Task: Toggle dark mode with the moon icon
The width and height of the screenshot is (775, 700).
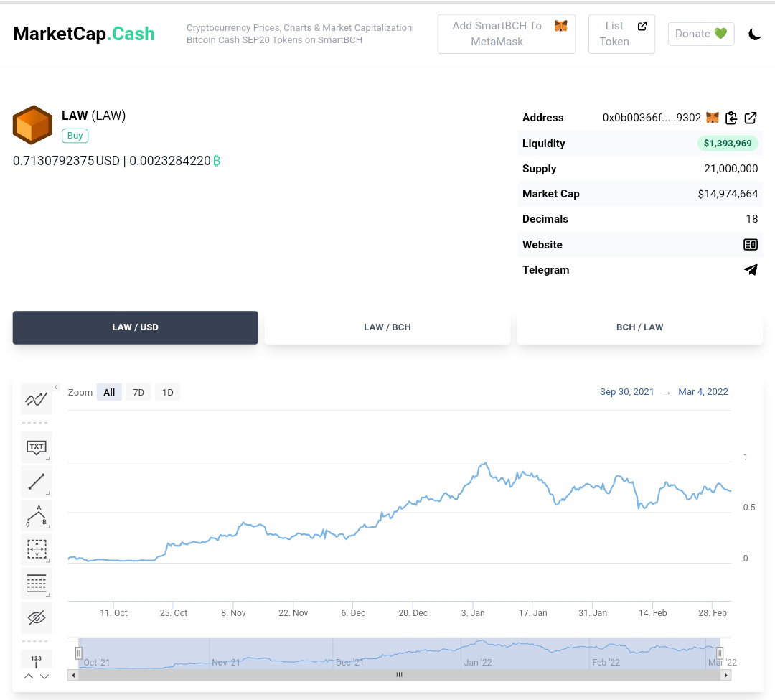Action: pos(754,34)
